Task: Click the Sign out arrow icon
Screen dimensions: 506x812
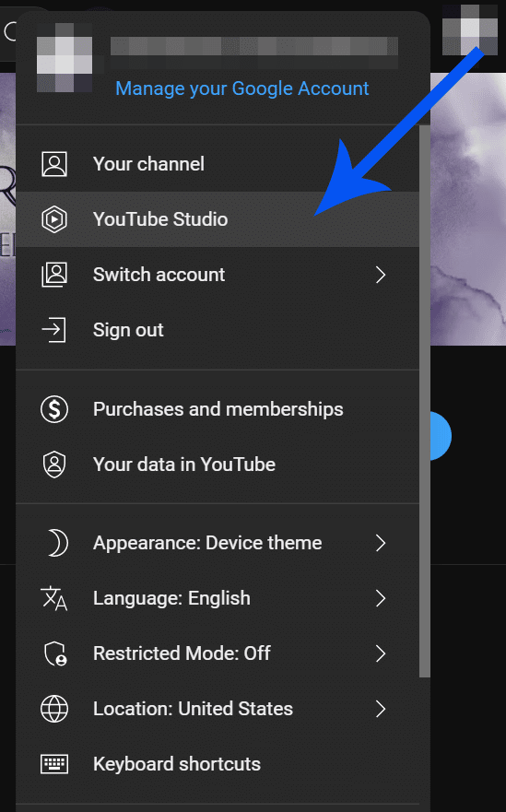Action: click(x=53, y=330)
